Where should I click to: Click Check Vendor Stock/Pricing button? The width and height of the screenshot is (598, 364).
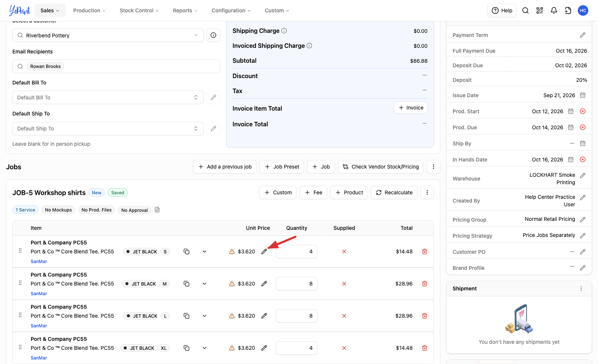(380, 167)
